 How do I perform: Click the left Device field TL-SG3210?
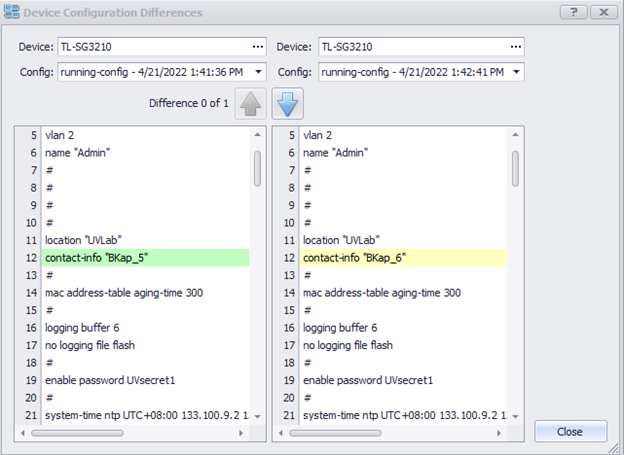(x=150, y=47)
